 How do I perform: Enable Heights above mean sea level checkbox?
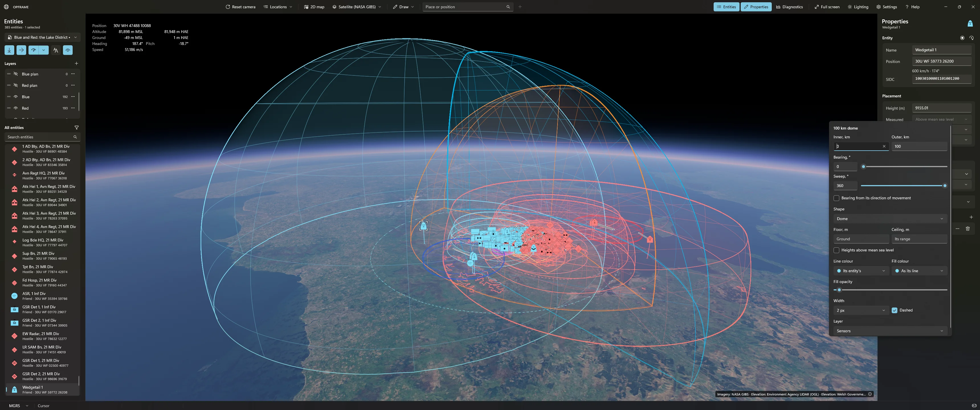[x=836, y=250]
